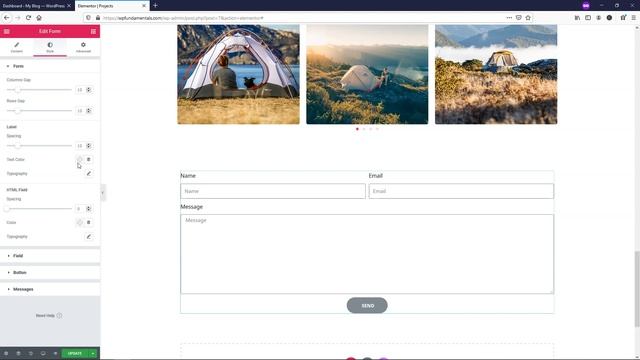Click the Message text area
640x360 pixels.
click(367, 254)
